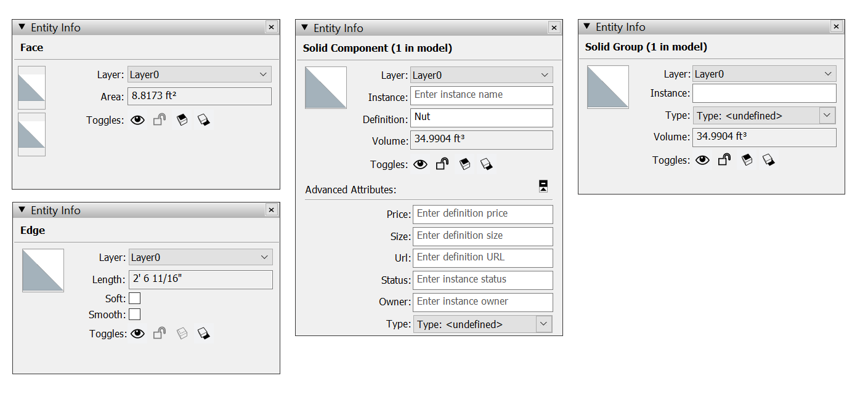Image resolution: width=868 pixels, height=397 pixels.
Task: Collapse Solid Component Entity Info triangle
Action: 305,28
